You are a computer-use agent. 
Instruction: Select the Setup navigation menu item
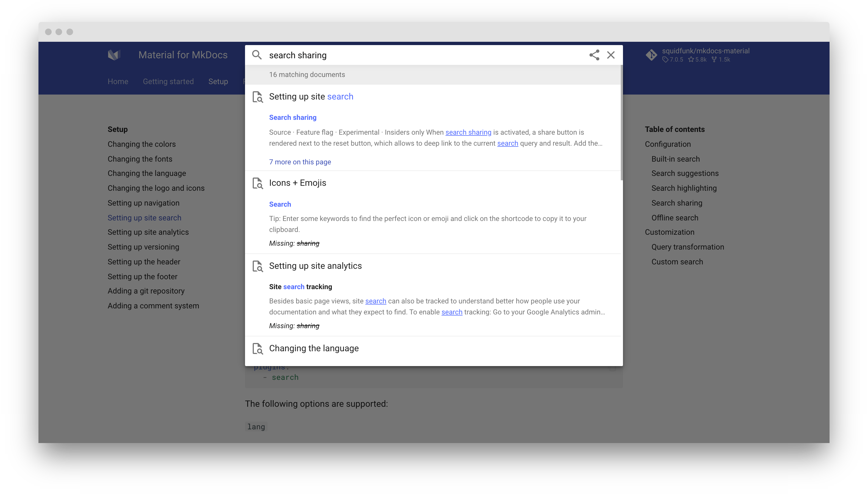(218, 81)
